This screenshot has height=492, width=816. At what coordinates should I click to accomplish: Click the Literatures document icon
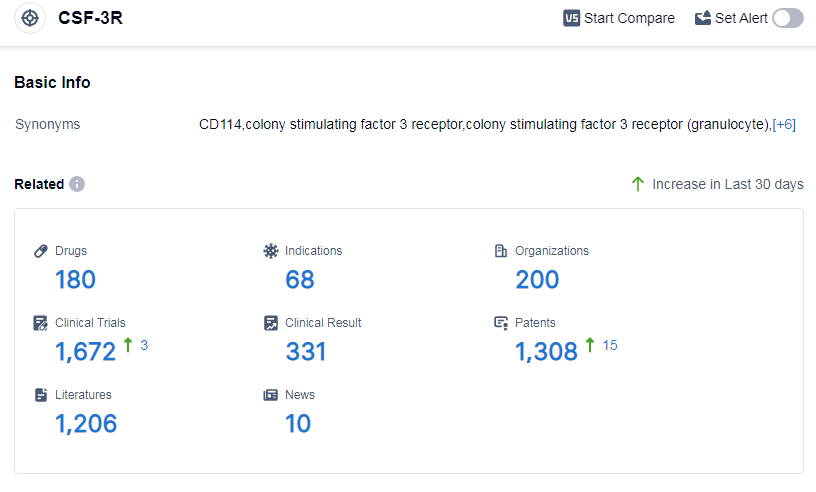click(x=41, y=395)
